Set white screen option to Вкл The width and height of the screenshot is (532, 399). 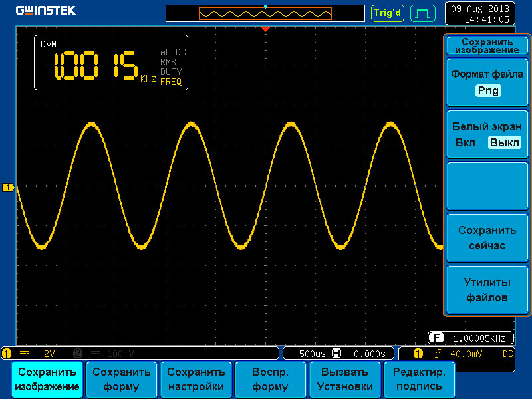(x=465, y=143)
